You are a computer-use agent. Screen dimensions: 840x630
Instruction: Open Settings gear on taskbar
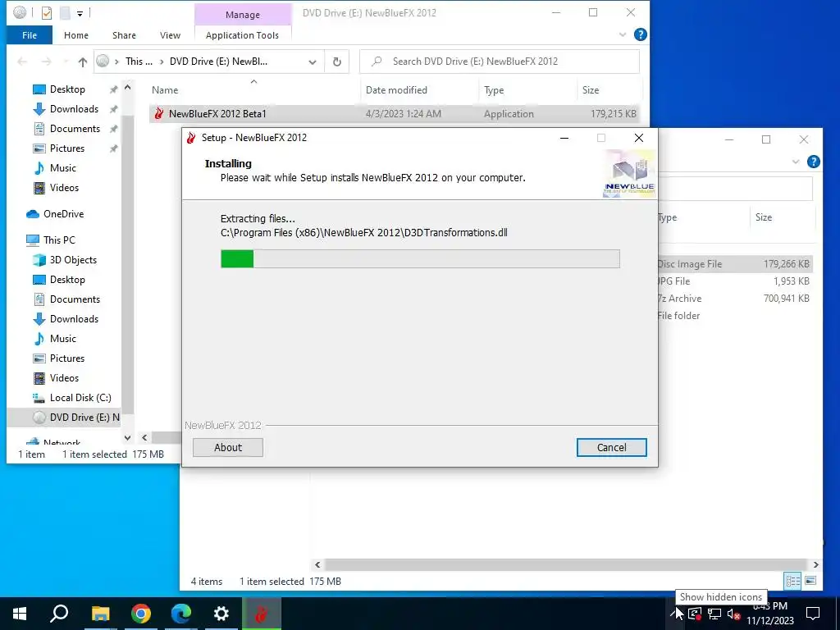pyautogui.click(x=221, y=614)
